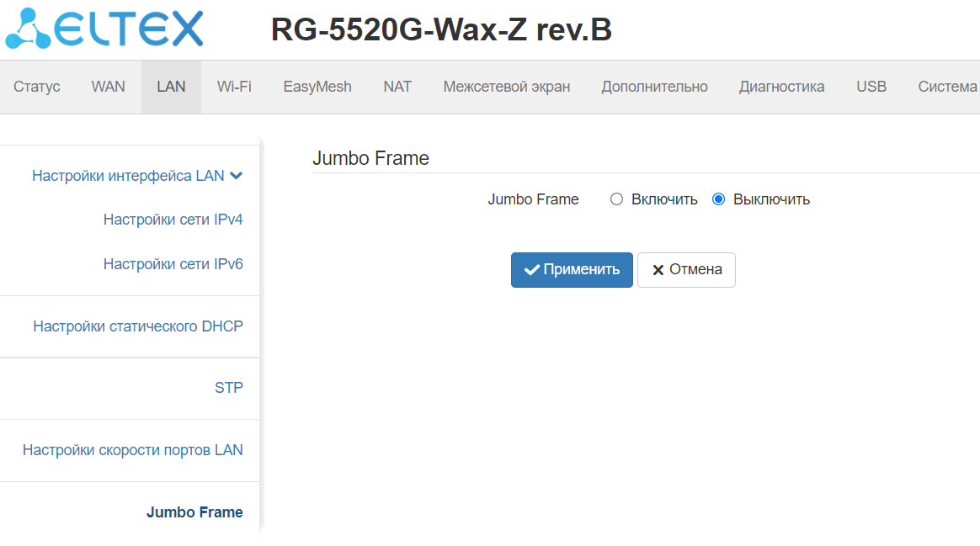This screenshot has width=980, height=546.
Task: Open the Диагностика tab
Action: click(782, 87)
